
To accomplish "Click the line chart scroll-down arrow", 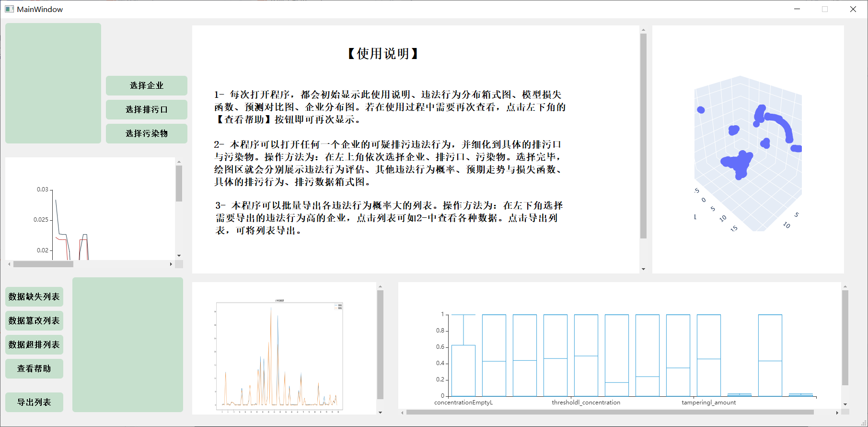I will [179, 256].
